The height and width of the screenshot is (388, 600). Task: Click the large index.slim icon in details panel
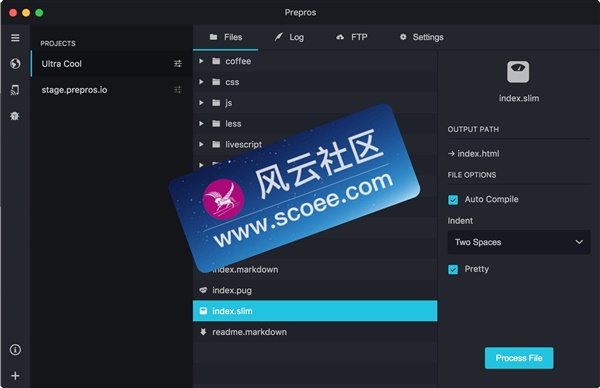pos(518,72)
